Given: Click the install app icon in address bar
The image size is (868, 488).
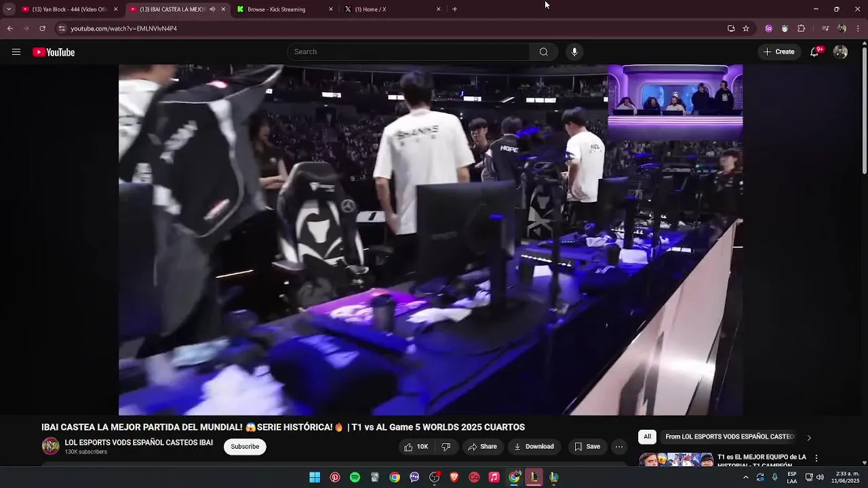Looking at the screenshot, I should coord(731,28).
